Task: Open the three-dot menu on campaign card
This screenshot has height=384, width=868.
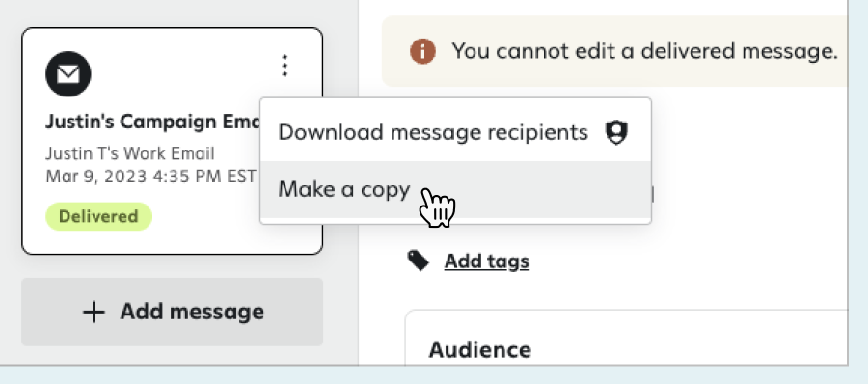Action: (285, 66)
